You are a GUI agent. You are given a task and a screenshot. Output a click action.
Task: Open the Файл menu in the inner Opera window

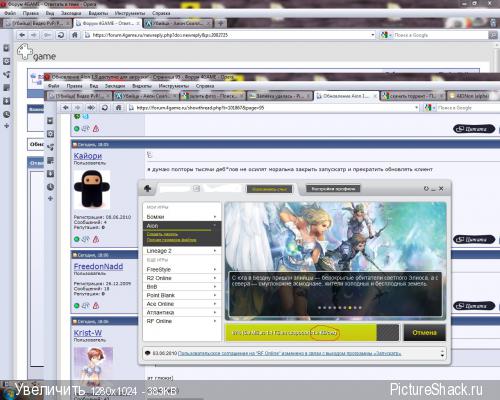tap(54, 86)
